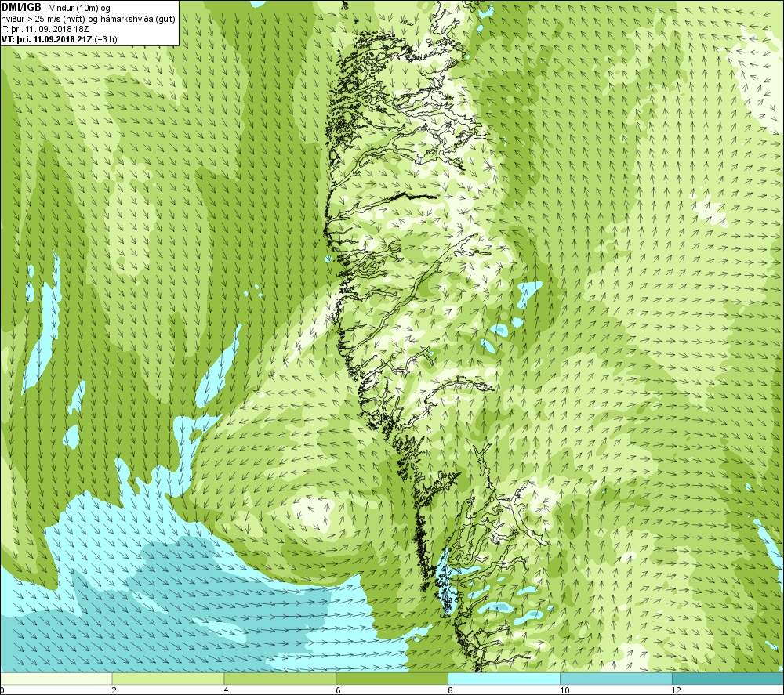Click the light green 2–4 m/s legend swatch
Image resolution: width=784 pixels, height=695 pixels.
coord(168,679)
